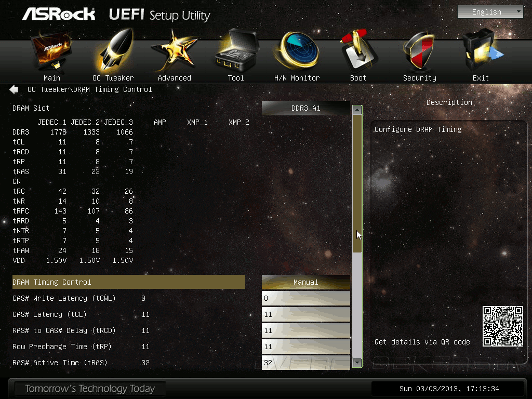The image size is (532, 399).
Task: Open the Advanced star icon
Action: (174, 50)
